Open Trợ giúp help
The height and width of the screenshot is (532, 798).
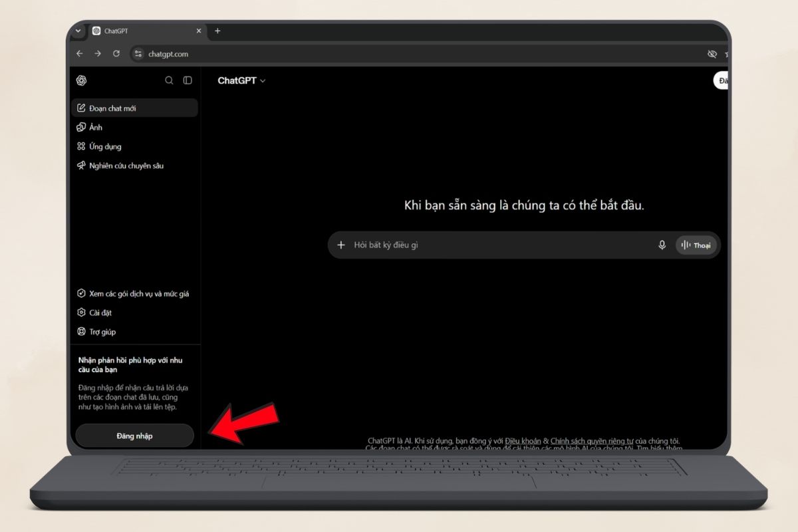tap(134, 332)
